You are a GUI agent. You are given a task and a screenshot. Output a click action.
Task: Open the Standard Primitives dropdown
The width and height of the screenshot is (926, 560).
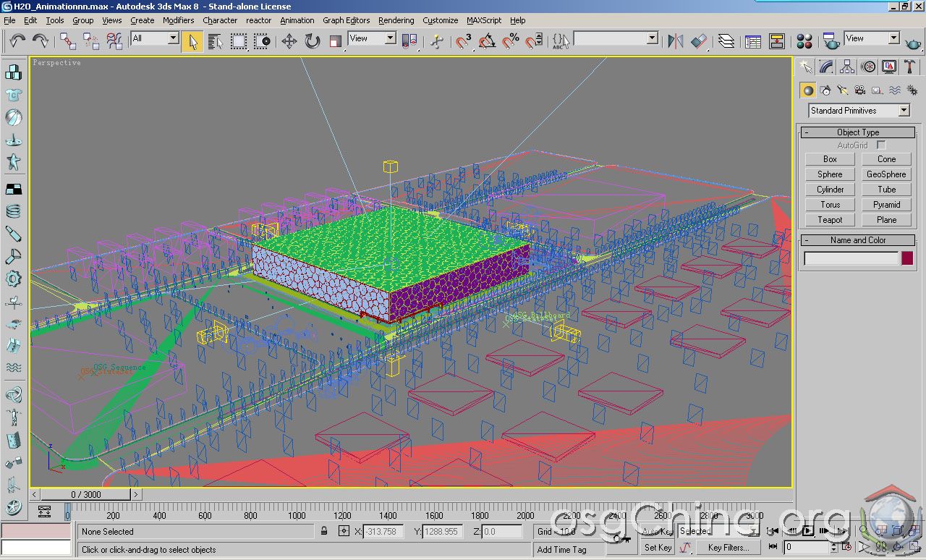(859, 111)
